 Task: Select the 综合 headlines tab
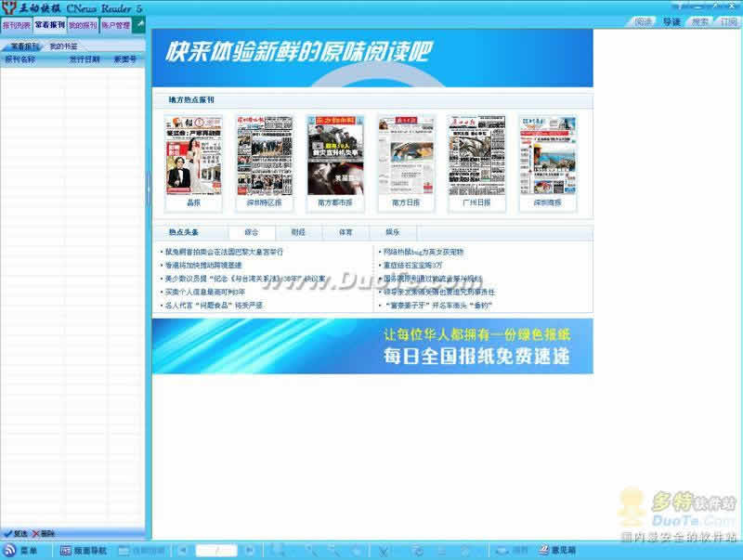(x=252, y=232)
